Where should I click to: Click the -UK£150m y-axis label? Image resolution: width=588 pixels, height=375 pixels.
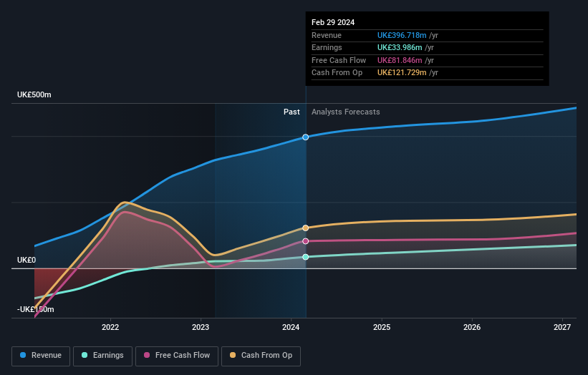tap(36, 309)
